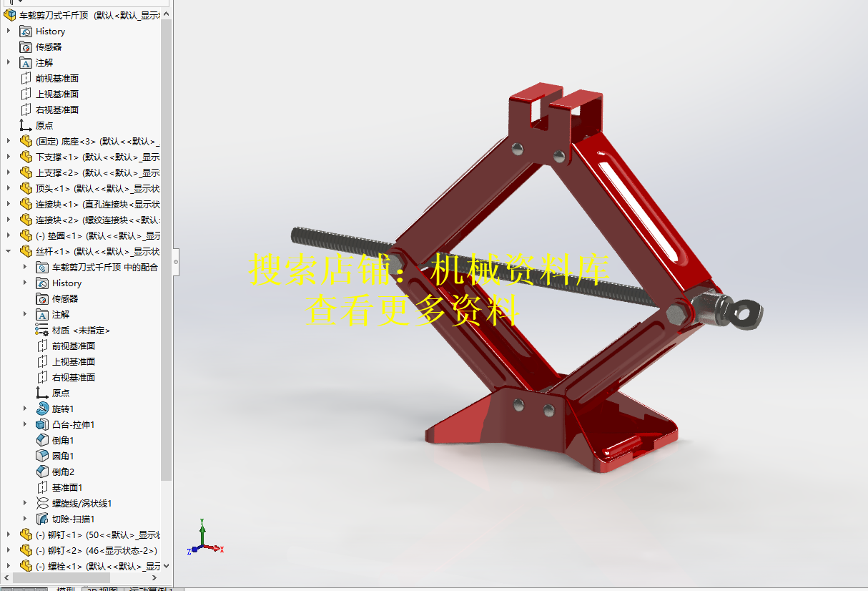868x591 pixels.
Task: Click the top-level 注解 annotations folder icon
Action: click(26, 62)
